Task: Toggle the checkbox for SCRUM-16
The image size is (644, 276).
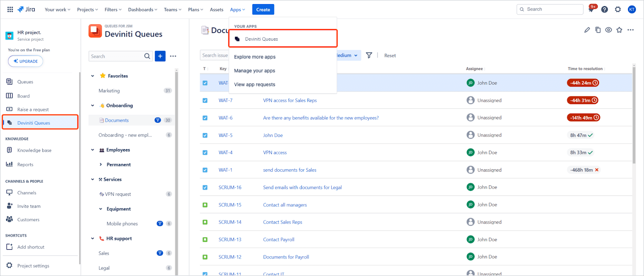Action: (205, 187)
